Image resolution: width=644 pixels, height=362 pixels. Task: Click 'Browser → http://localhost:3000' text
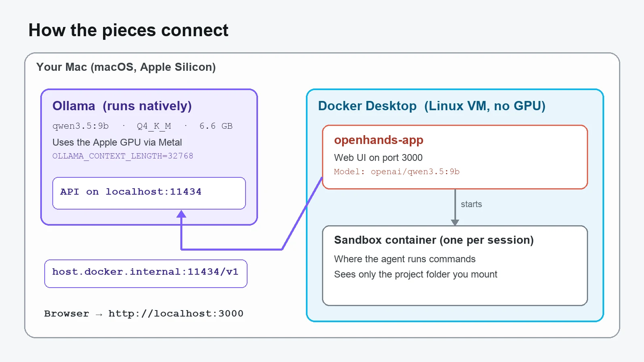(x=144, y=313)
